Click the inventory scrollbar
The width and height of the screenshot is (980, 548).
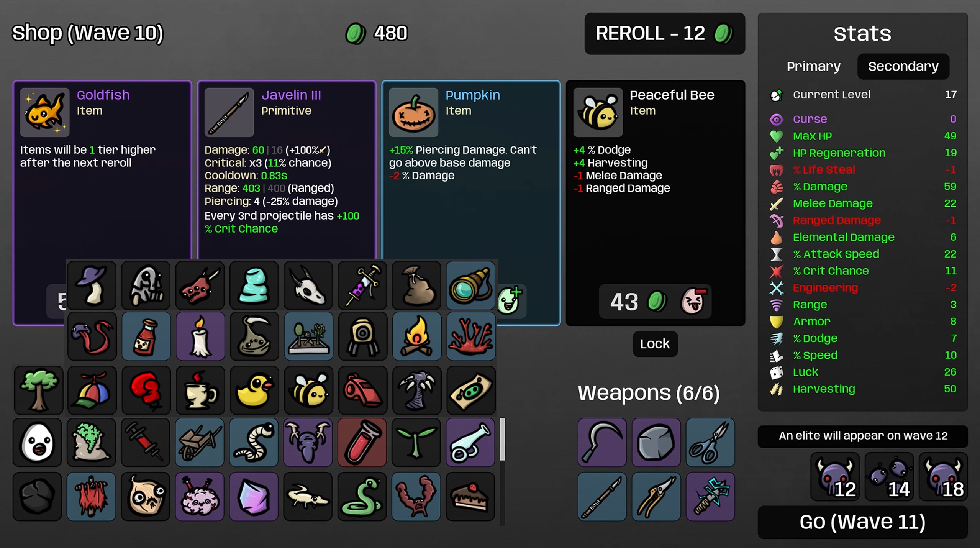point(502,439)
